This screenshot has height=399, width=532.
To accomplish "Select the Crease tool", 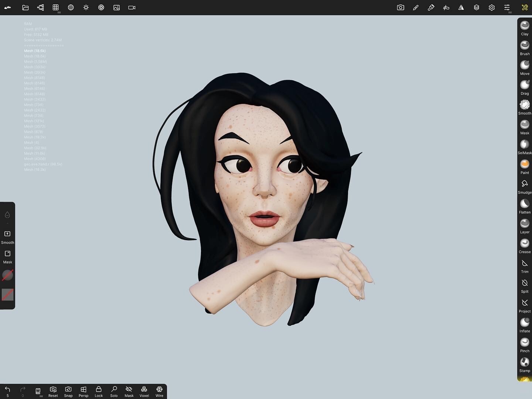I will (x=524, y=243).
